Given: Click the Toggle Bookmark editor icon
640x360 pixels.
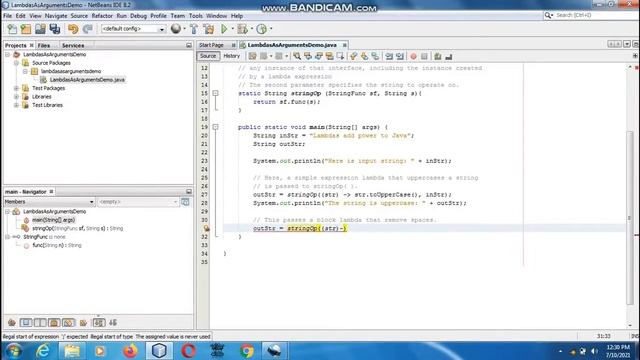Looking at the screenshot, I should 375,56.
